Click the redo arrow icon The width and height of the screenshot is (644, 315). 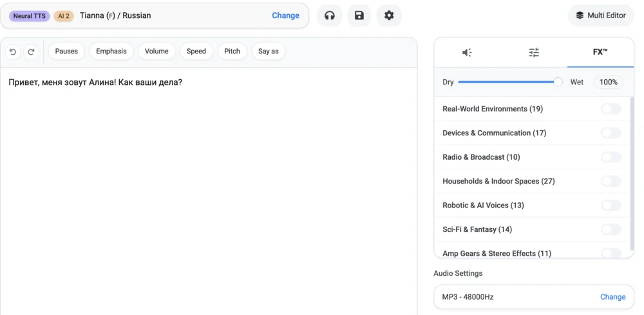pyautogui.click(x=31, y=52)
